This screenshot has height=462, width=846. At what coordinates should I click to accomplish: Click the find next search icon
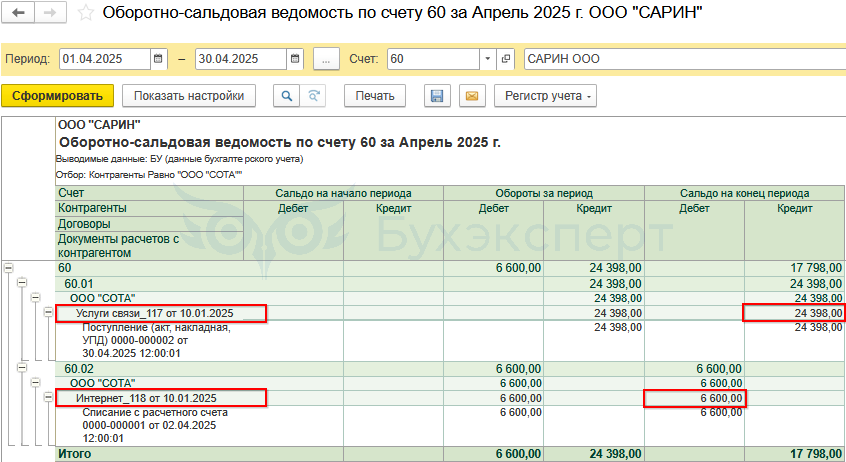click(x=313, y=96)
